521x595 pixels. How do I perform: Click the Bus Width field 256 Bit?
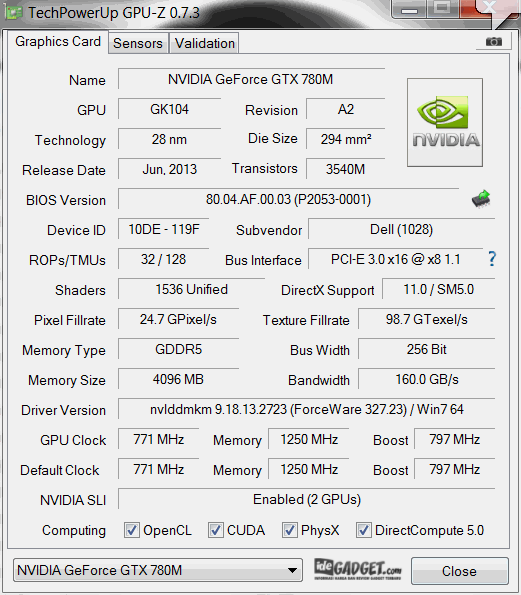(427, 349)
